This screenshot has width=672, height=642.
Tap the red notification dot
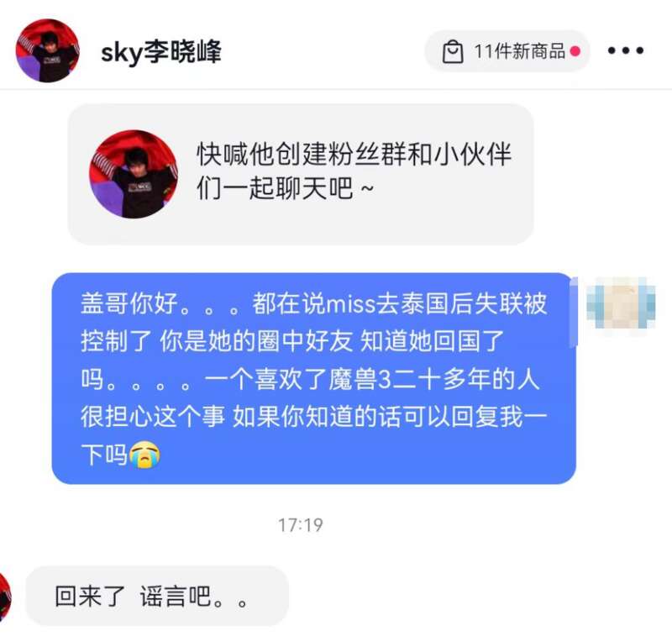click(x=575, y=51)
